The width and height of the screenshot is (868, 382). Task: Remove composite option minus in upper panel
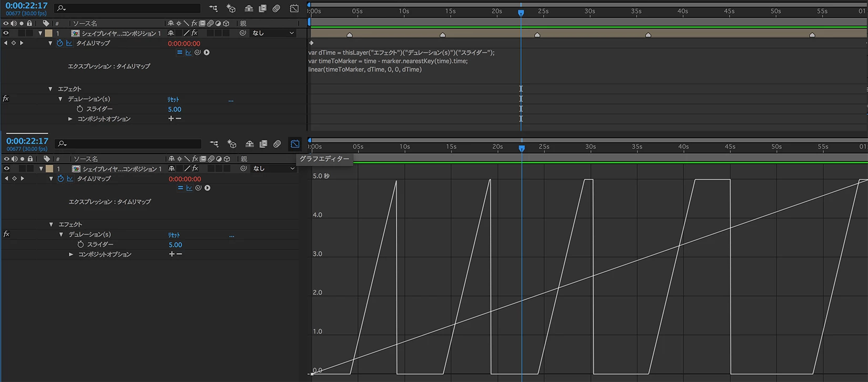point(179,118)
